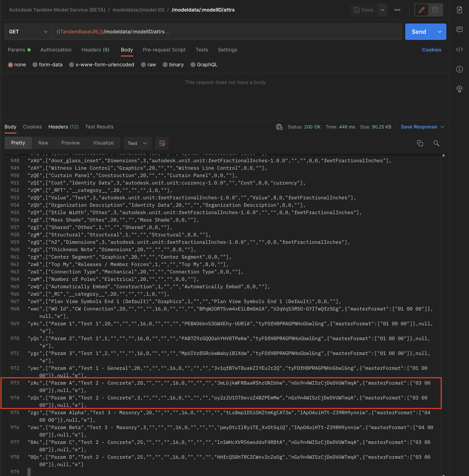The image size is (469, 476).
Task: Select the request Body tab
Action: pos(127,50)
